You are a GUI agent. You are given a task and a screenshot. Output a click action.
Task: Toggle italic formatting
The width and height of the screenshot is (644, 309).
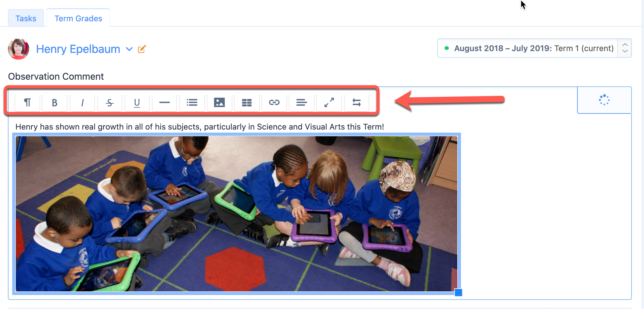point(82,102)
